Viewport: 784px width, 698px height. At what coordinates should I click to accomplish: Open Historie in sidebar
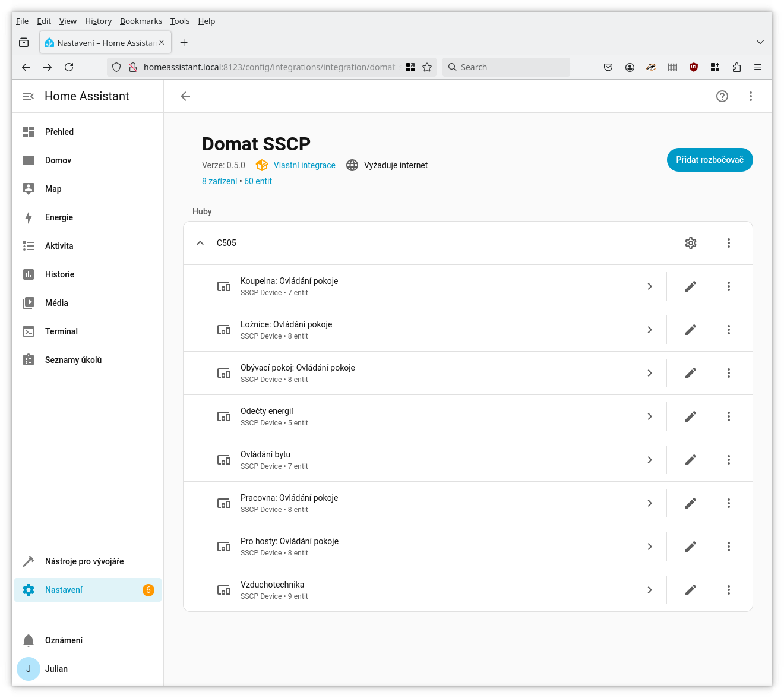tap(88, 274)
